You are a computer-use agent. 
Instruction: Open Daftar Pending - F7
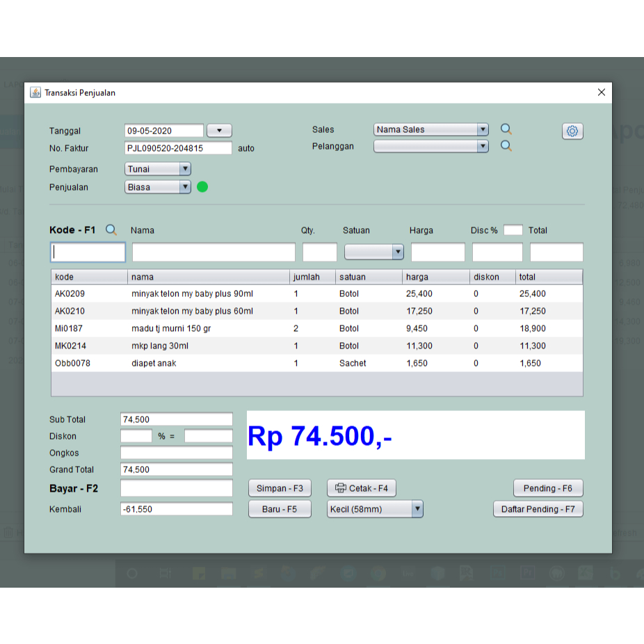[538, 508]
